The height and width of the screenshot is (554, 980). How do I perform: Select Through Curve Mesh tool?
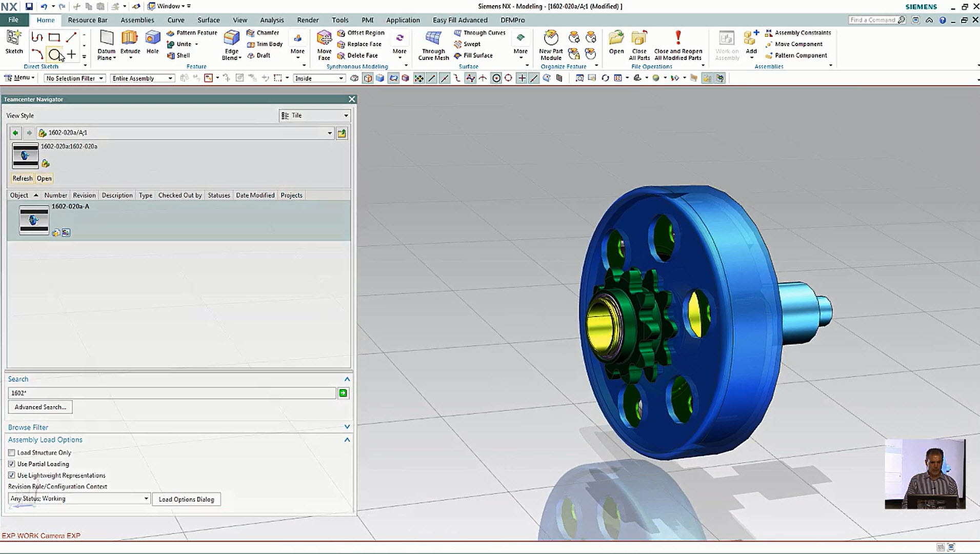tap(433, 39)
